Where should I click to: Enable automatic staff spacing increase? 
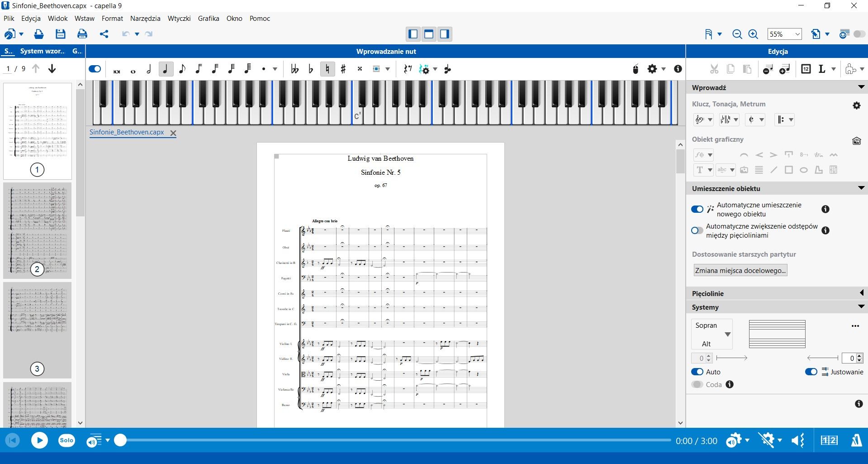click(x=697, y=230)
